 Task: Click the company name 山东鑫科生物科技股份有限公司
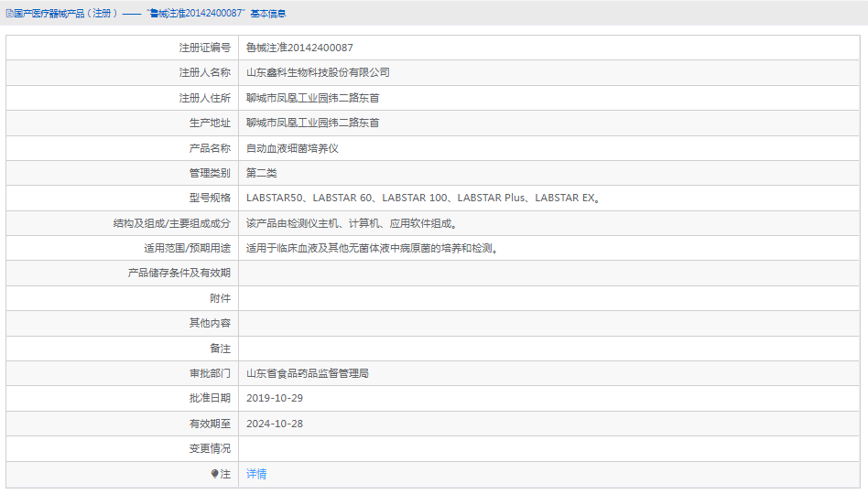(318, 72)
